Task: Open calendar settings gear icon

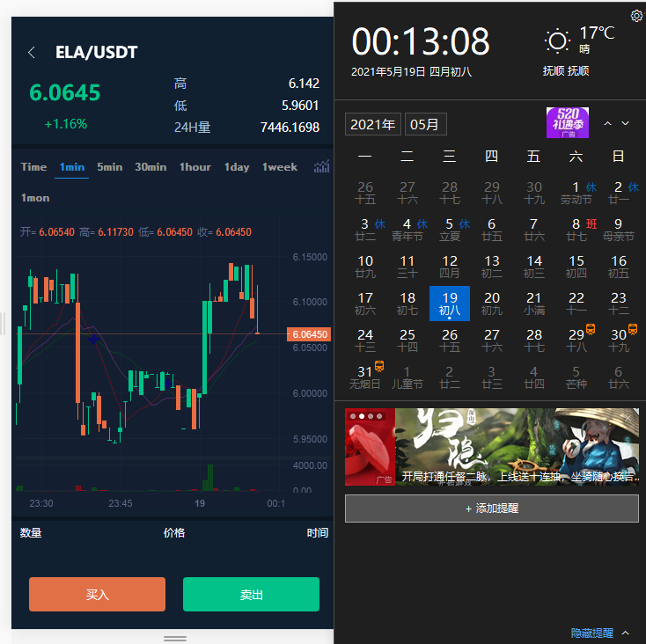Action: pyautogui.click(x=636, y=16)
